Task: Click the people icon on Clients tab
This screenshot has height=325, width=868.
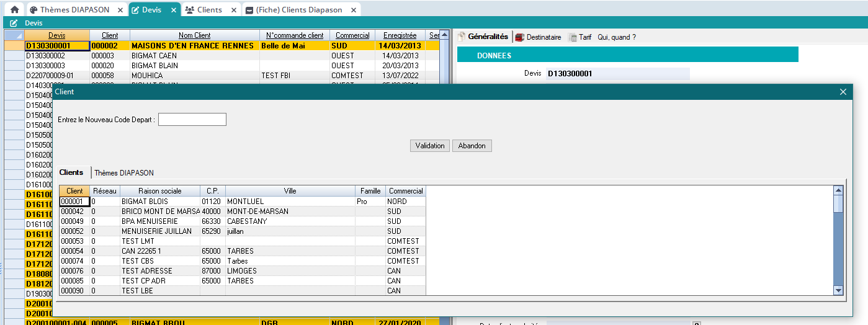Action: (x=189, y=10)
